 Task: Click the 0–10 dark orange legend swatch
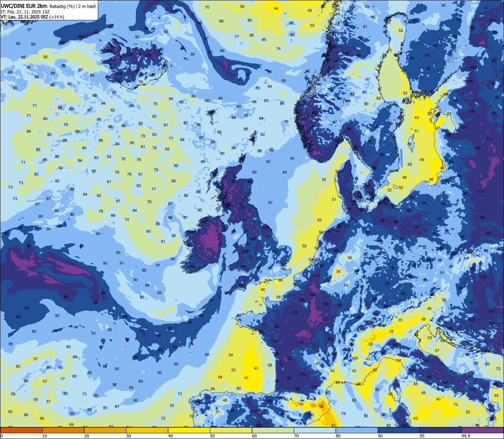click(21, 430)
